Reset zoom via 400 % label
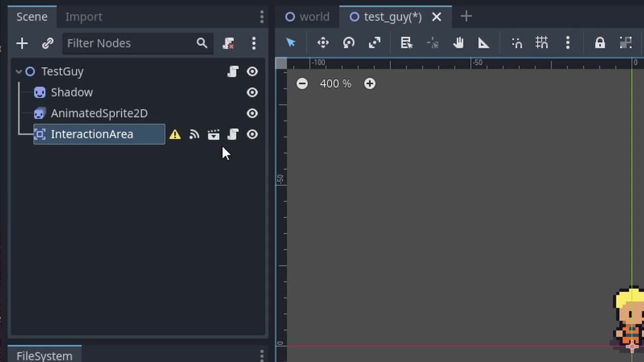 point(336,83)
